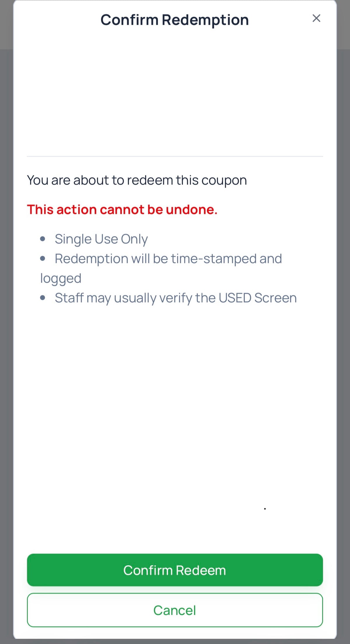Close the Confirm Redemption dialog
Viewport: 350px width, 644px height.
316,18
